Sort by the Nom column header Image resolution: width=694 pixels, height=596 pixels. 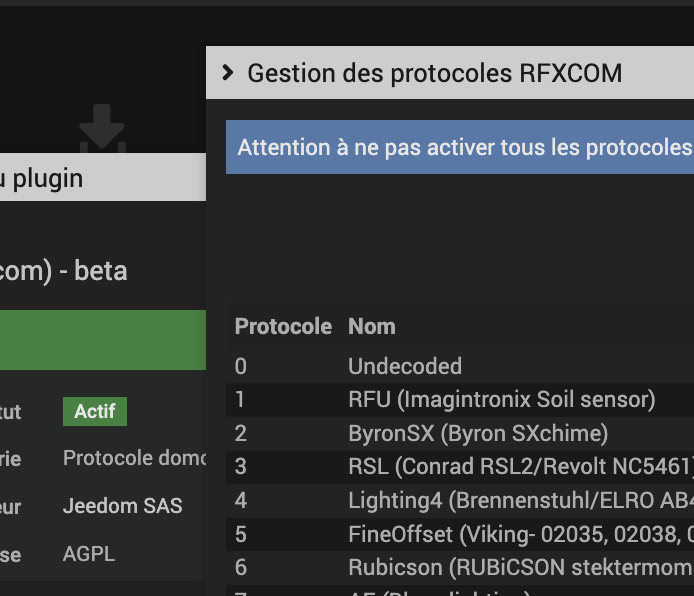click(372, 327)
